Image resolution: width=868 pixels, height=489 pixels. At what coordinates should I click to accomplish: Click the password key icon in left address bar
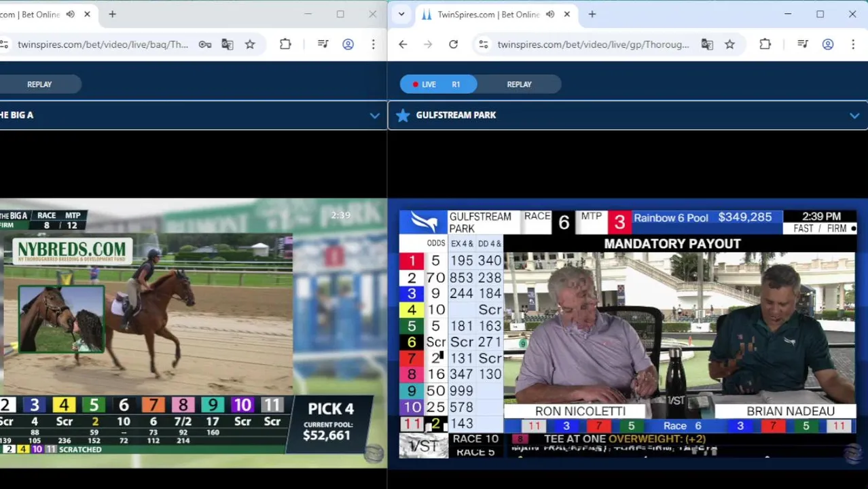tap(204, 44)
